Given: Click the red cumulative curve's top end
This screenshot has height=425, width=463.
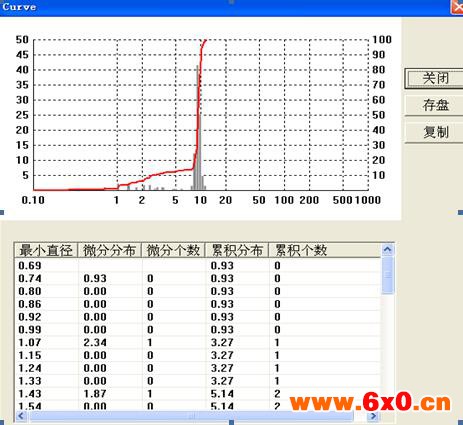Looking at the screenshot, I should [x=205, y=41].
